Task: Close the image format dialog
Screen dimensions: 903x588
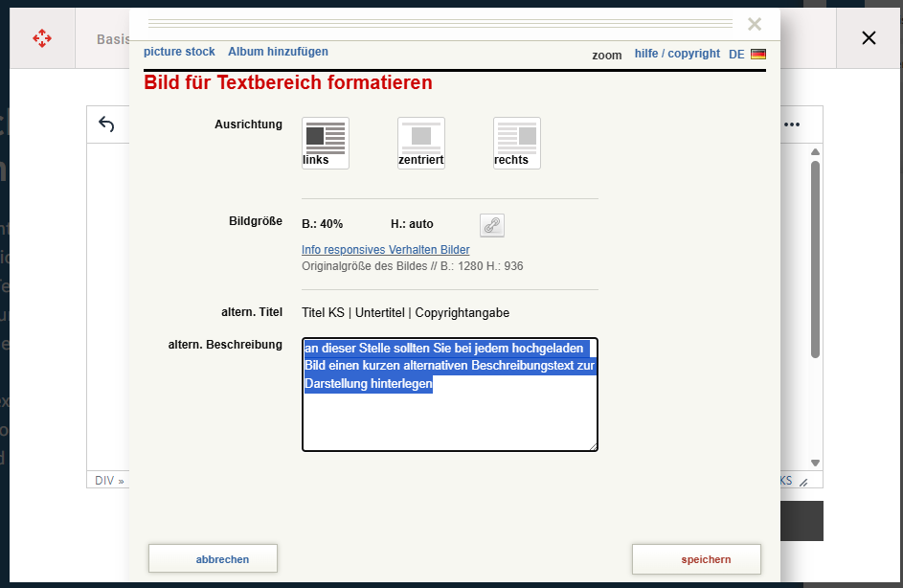Action: (755, 24)
